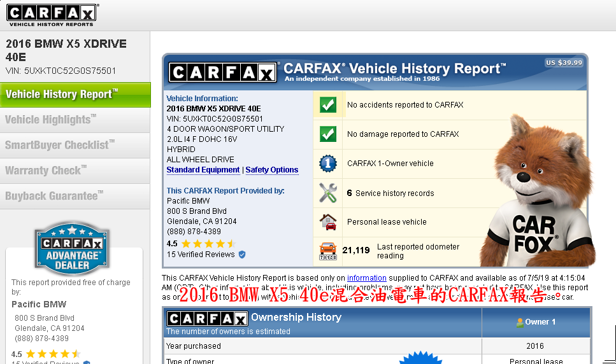Click 'No damage reported to CARFAX' text
The height and width of the screenshot is (364, 616).
(x=403, y=134)
